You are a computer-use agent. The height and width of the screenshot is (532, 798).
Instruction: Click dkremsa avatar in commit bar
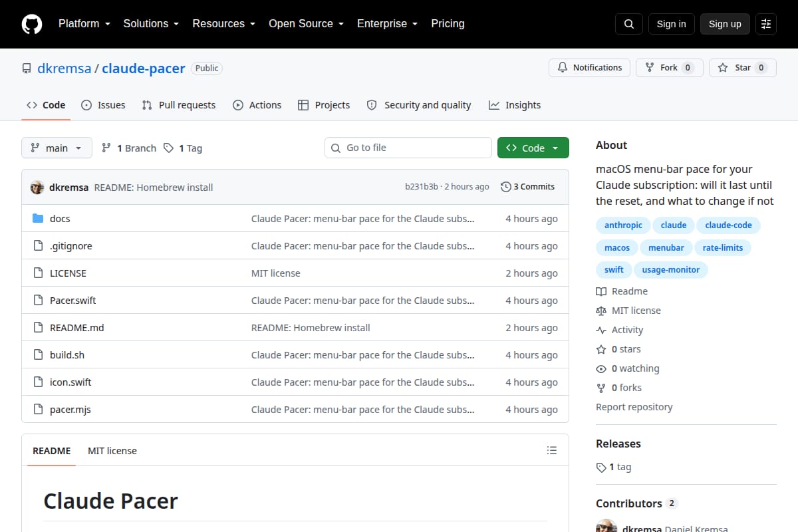[37, 187]
